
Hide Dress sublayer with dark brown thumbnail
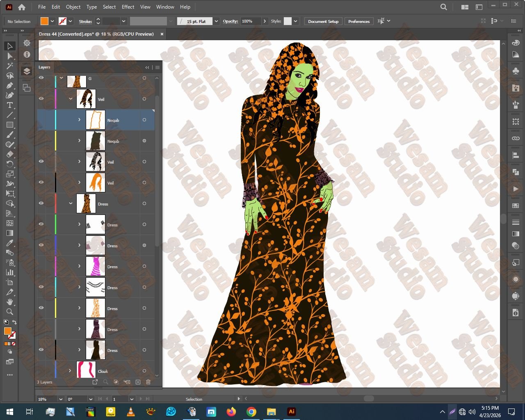(x=41, y=349)
